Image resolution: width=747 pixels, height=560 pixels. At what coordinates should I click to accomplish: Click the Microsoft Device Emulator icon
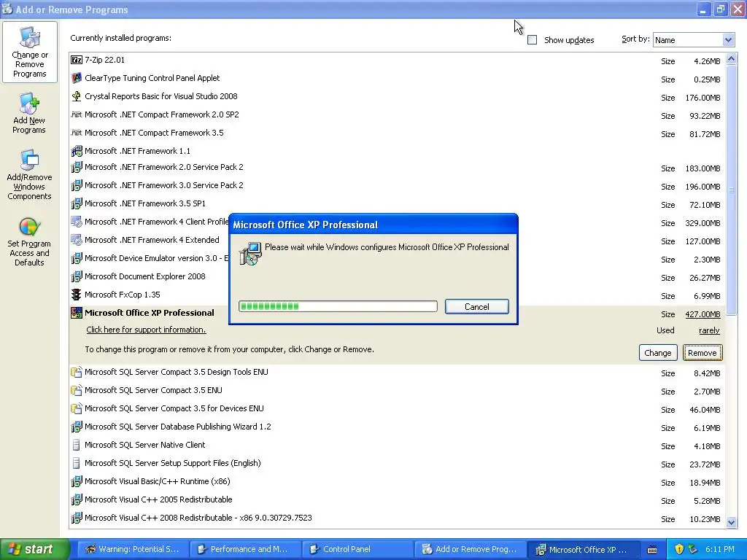coord(76,258)
